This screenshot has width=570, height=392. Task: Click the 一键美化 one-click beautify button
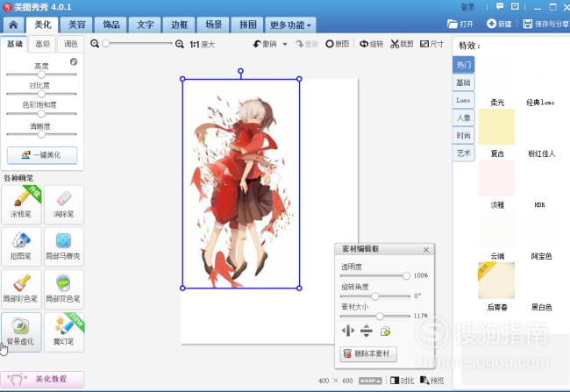42,155
